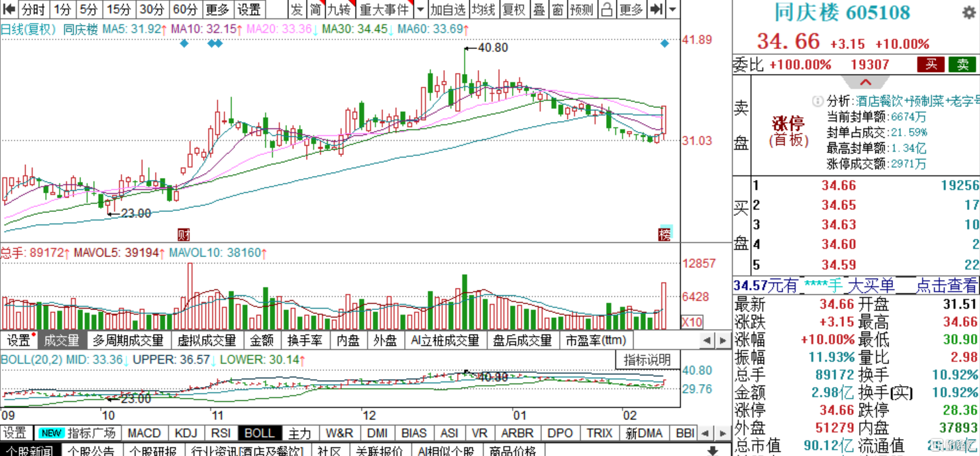The height and width of the screenshot is (456, 980).
Task: Add stock via 加自选 button
Action: [x=448, y=9]
